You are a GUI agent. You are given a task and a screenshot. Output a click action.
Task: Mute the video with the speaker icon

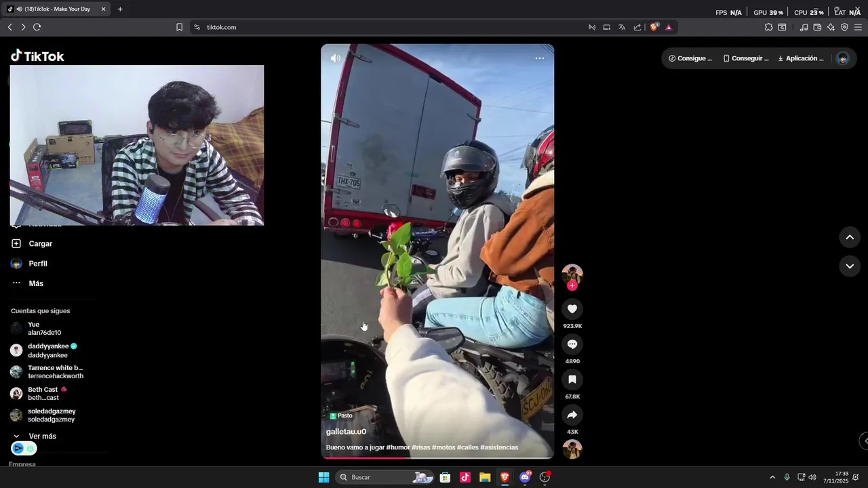coord(336,58)
